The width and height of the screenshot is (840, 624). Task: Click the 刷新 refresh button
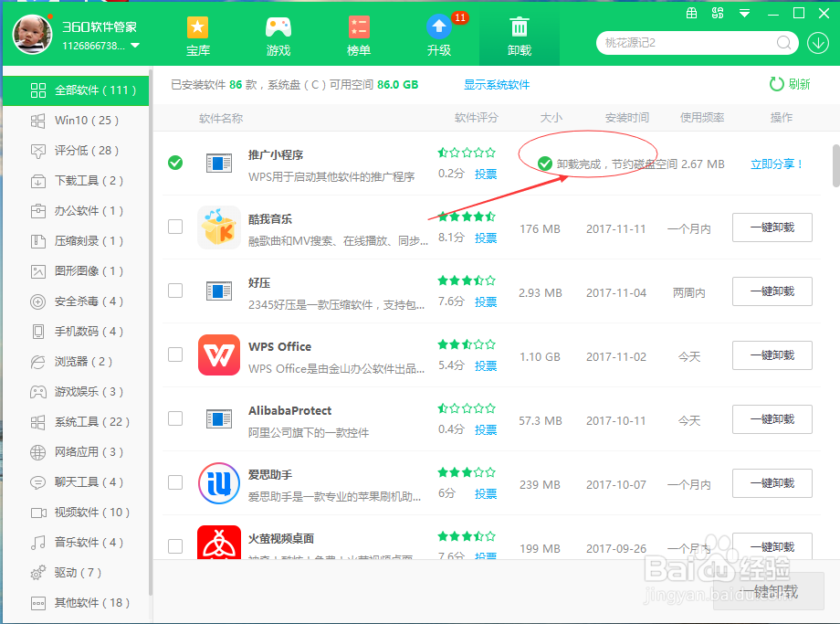coord(790,84)
